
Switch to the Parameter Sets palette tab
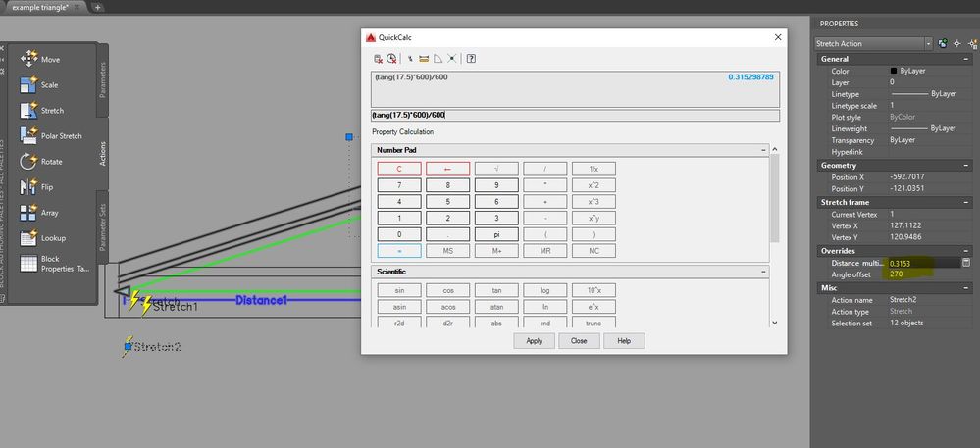[103, 227]
